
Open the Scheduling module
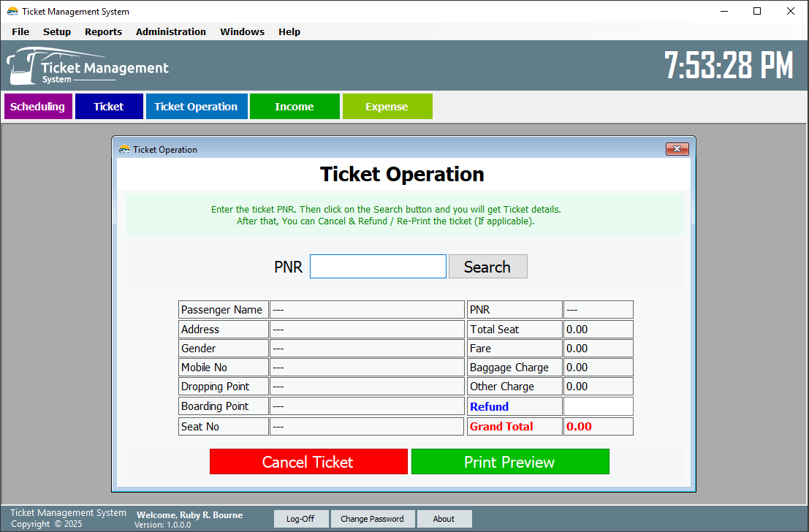point(38,106)
